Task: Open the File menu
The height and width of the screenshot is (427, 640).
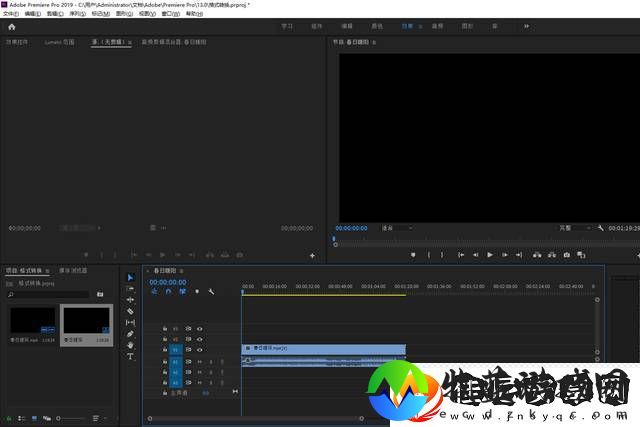Action: tap(11, 13)
